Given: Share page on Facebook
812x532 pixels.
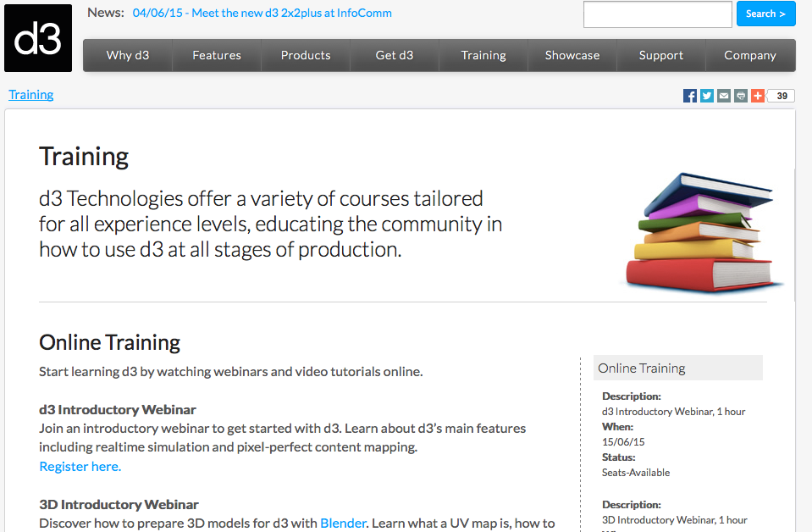Looking at the screenshot, I should (690, 96).
